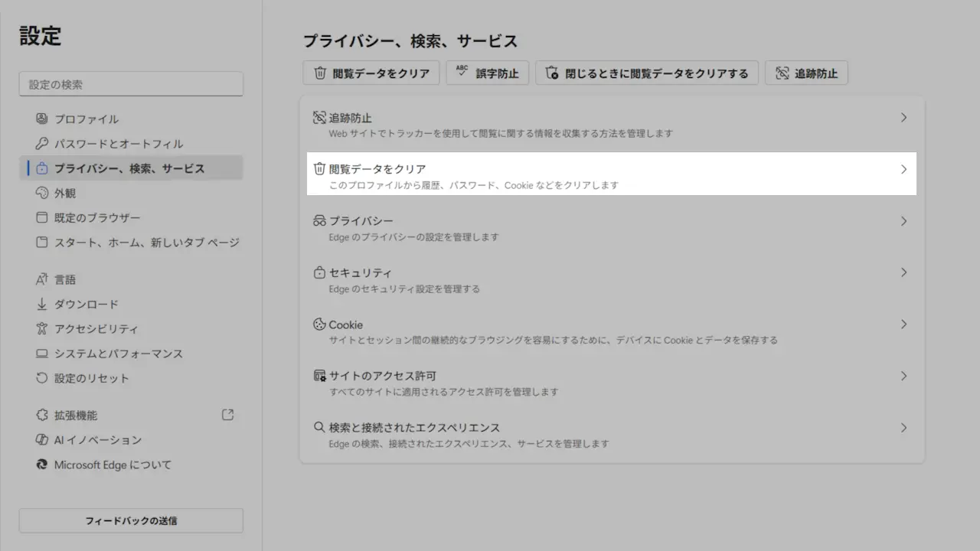980x551 pixels.
Task: Click the アクセシビリティ accessibility icon
Action: pos(42,329)
